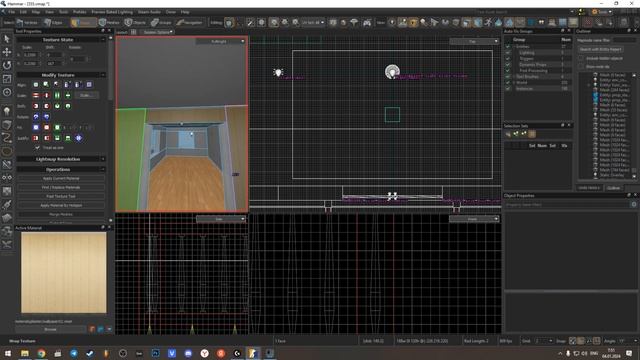Open the 3D viewport render mode dropdown
640x360 pixels.
221,41
